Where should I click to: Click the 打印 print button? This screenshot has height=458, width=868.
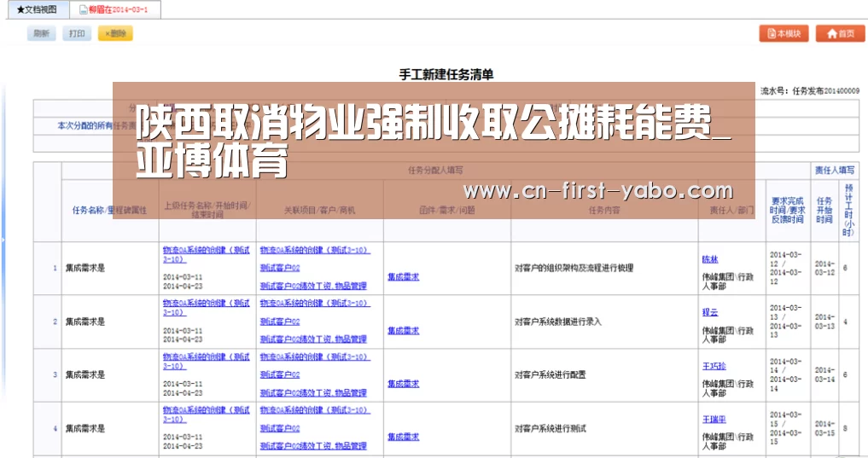click(77, 34)
